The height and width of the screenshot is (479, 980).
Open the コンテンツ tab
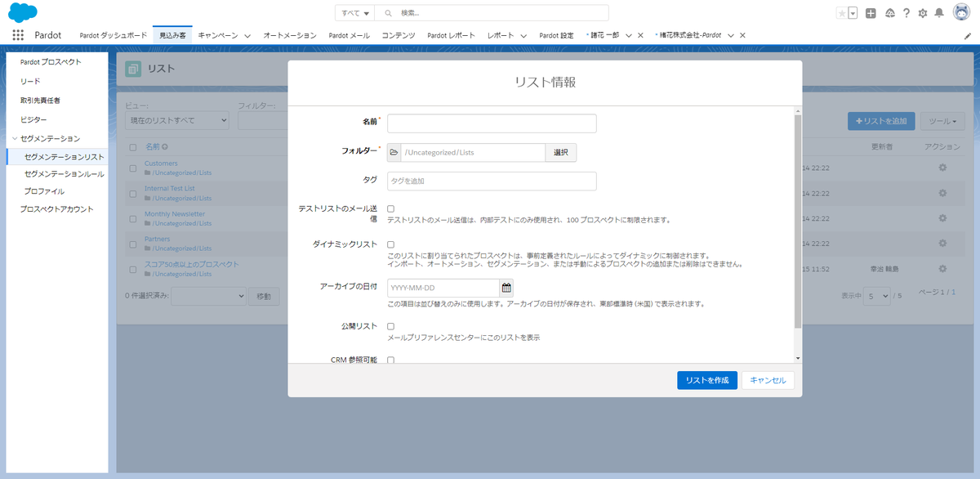(399, 36)
